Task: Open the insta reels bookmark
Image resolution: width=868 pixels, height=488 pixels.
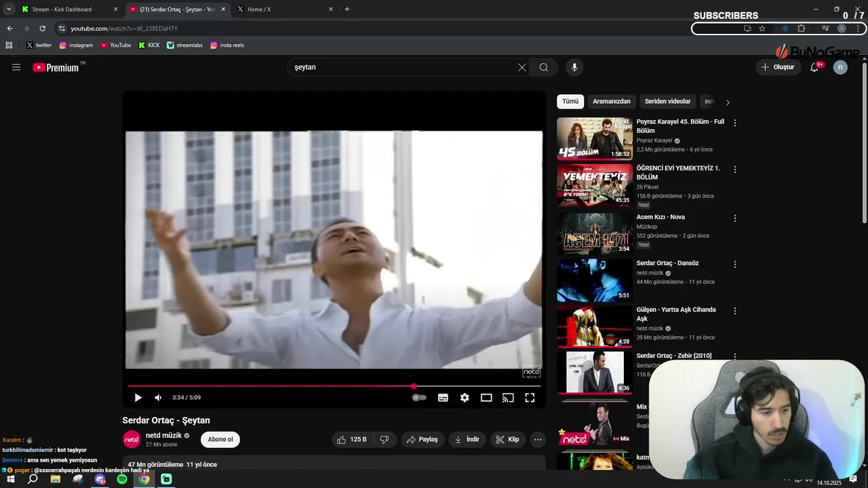Action: coord(227,45)
